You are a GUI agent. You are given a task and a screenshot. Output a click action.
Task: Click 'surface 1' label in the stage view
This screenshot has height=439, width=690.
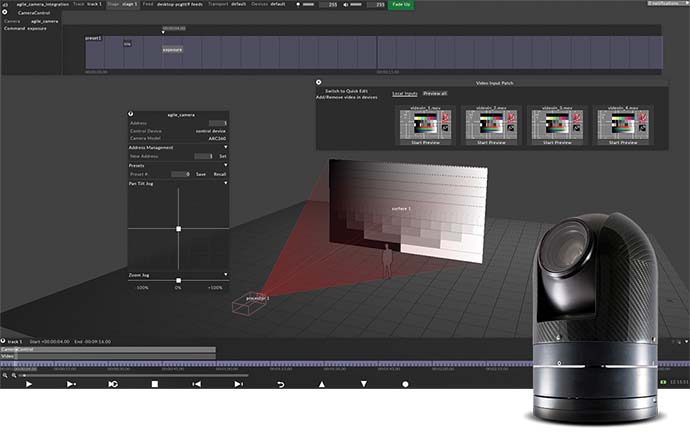[401, 209]
